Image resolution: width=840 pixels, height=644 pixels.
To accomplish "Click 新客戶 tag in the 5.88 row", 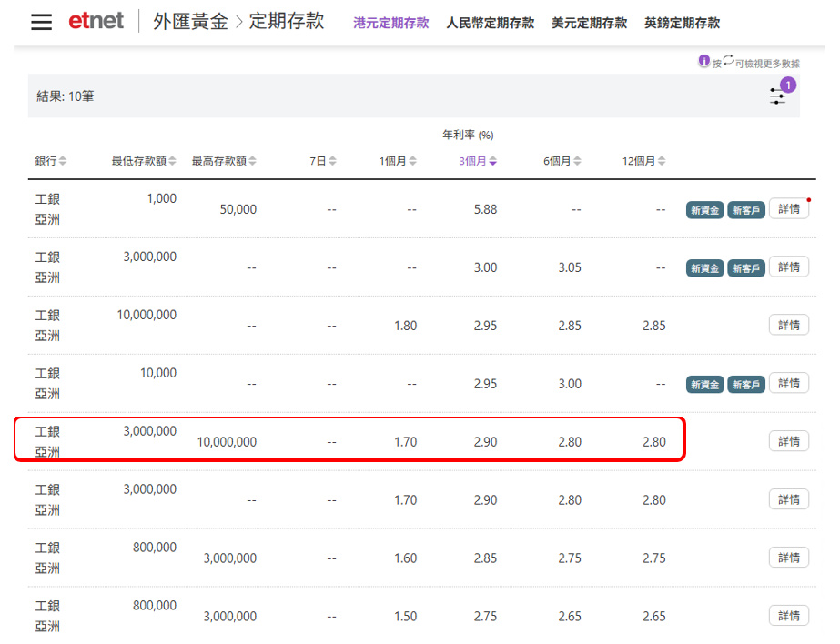I will 745,210.
